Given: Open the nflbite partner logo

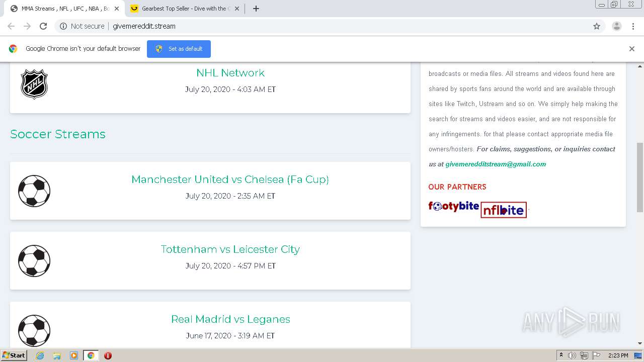Looking at the screenshot, I should pos(504,210).
